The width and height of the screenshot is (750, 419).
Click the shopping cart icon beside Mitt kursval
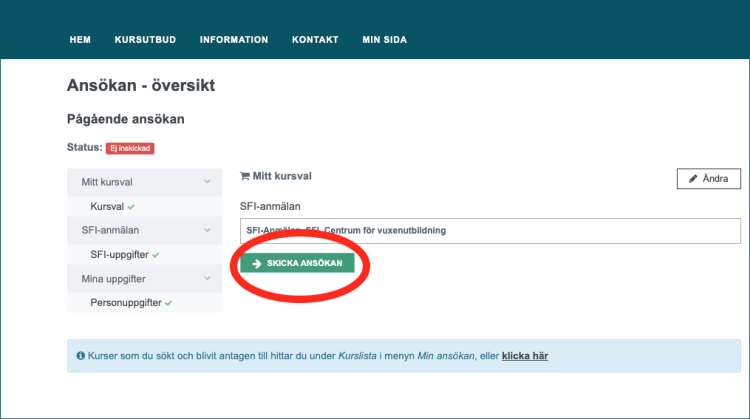[245, 176]
